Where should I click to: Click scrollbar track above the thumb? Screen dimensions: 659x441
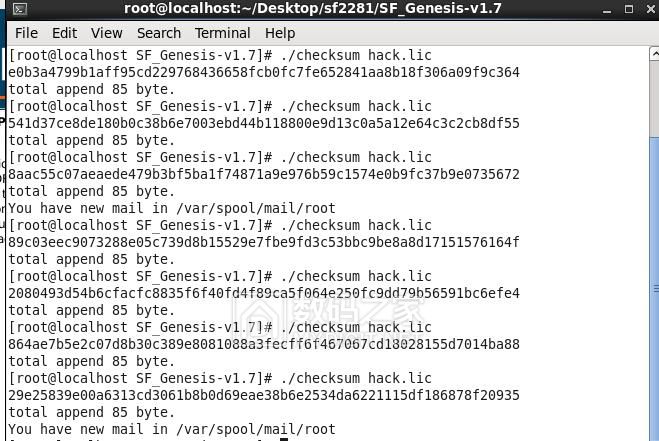pyautogui.click(x=654, y=99)
